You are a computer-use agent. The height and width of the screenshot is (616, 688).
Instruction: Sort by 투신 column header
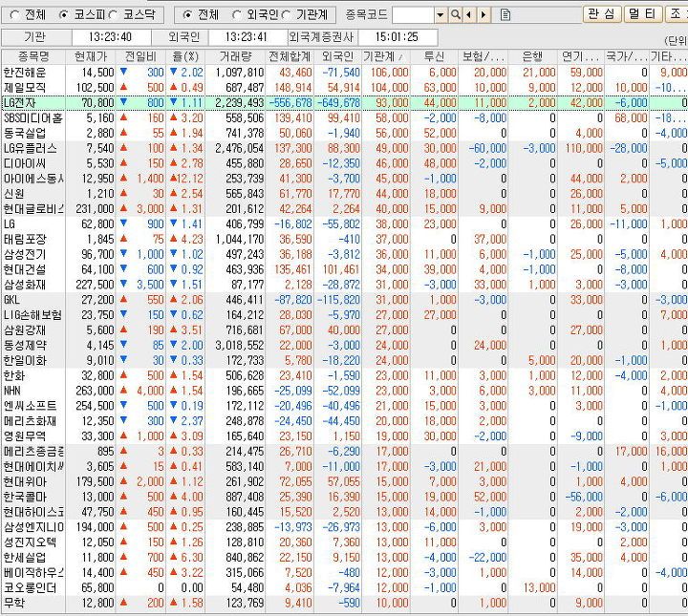pos(434,56)
